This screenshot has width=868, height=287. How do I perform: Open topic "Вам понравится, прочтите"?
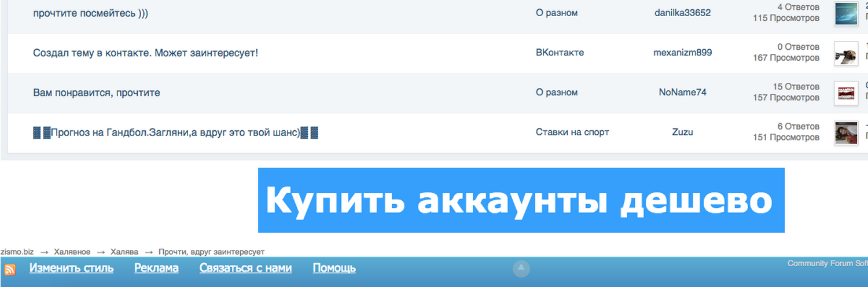tap(97, 93)
